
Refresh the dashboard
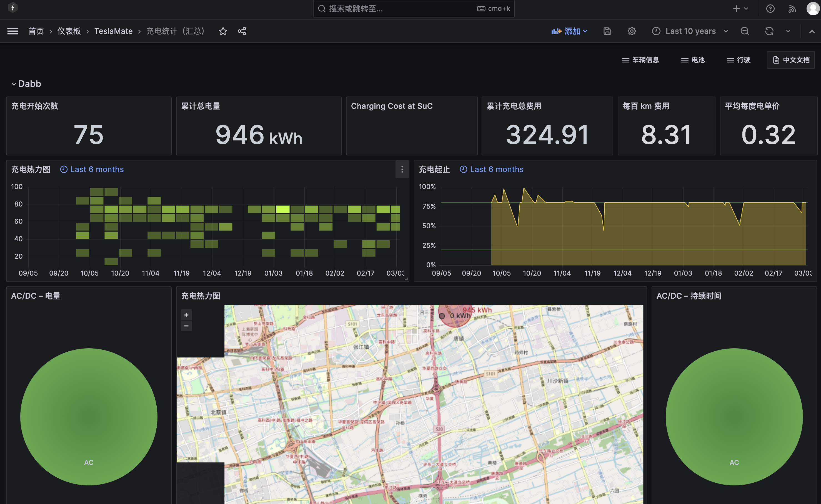769,31
